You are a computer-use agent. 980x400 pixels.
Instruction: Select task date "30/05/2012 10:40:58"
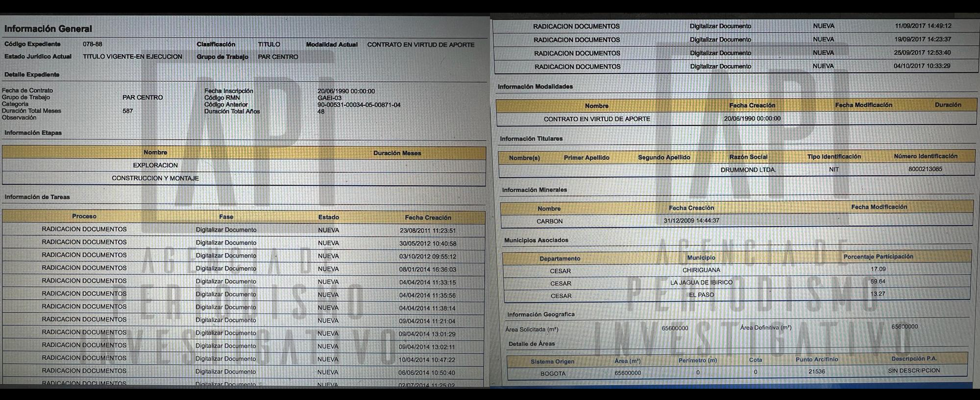tap(428, 243)
